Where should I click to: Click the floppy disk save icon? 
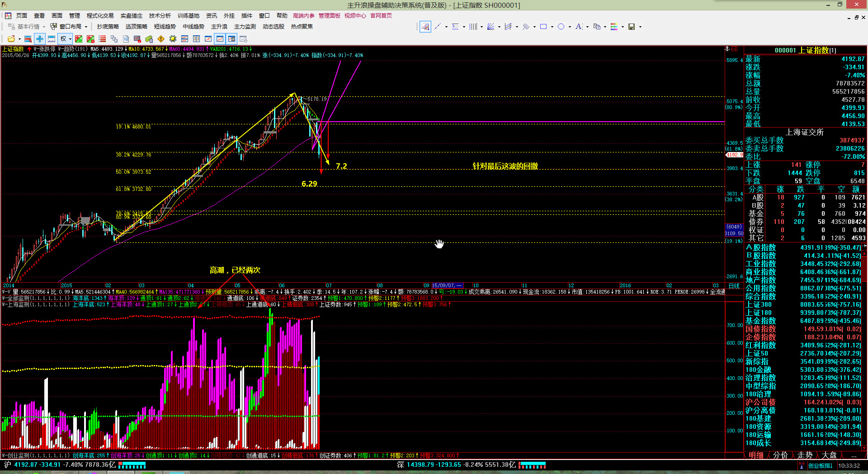coord(632,27)
